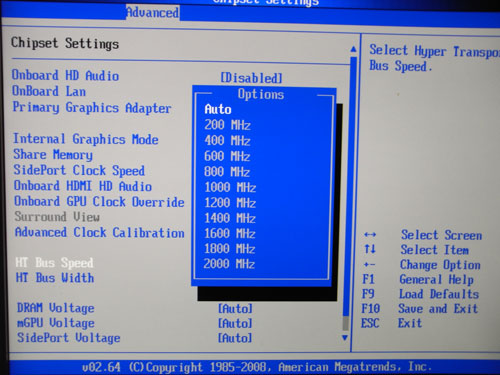Select Primary Graphics Adapter setting

[92, 108]
